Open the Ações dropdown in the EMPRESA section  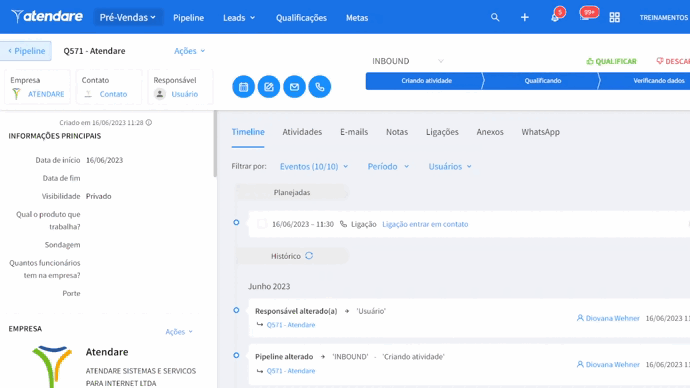point(179,332)
